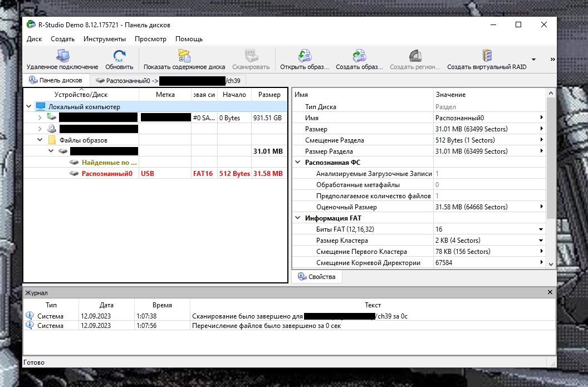
Task: Select the Найденные по ... tree row
Action: 155,163
